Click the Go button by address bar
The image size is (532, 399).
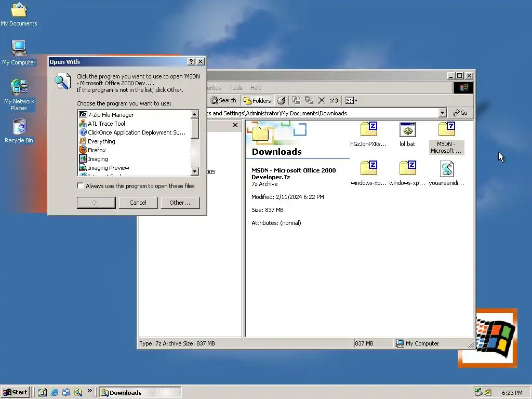click(x=460, y=113)
